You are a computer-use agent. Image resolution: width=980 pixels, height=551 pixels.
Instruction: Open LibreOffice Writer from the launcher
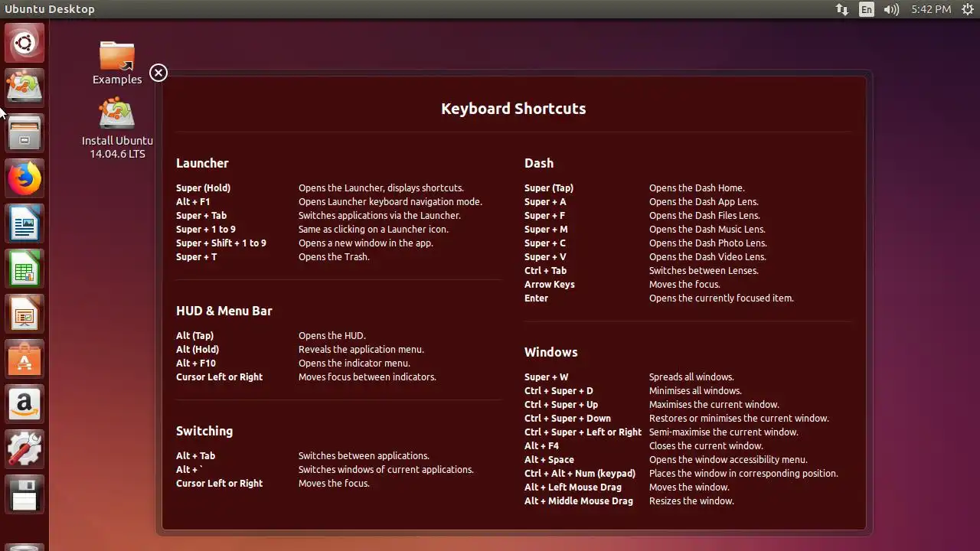coord(24,223)
